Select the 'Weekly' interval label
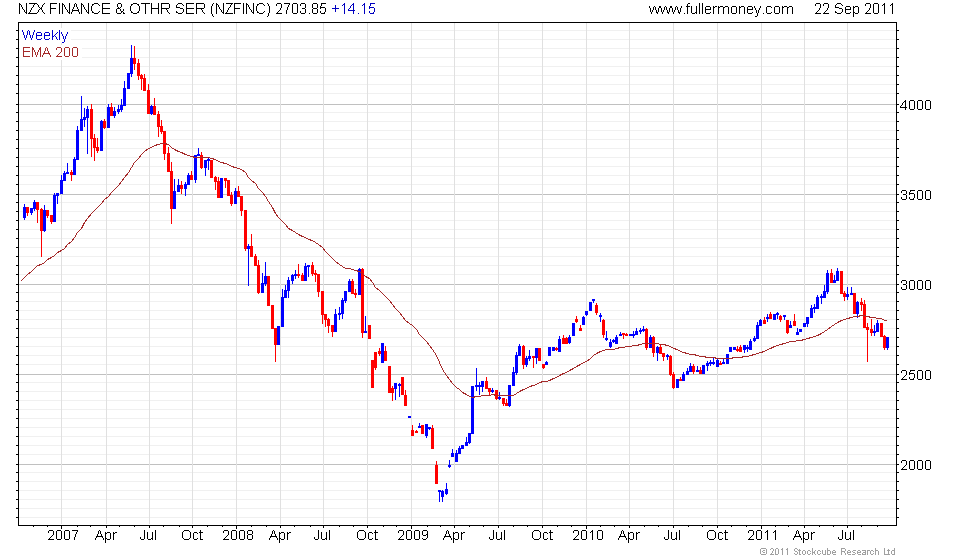Viewport: 980px width, 560px height. point(45,36)
